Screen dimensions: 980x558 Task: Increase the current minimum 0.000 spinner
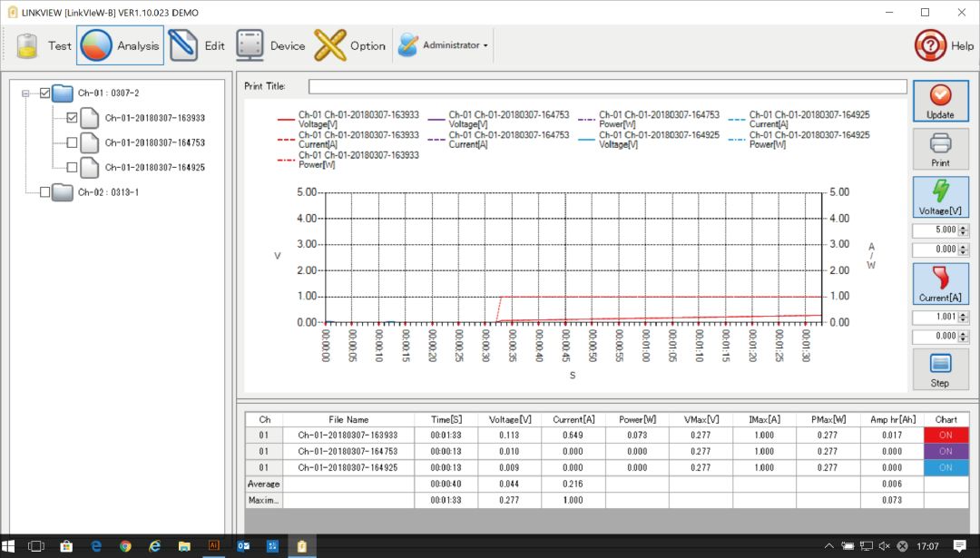(963, 334)
